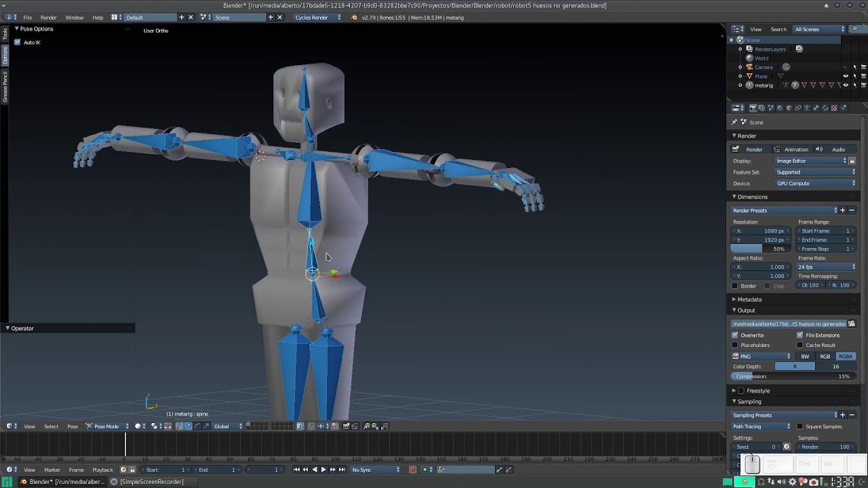Open the Pose menu in 3D view
Image resolution: width=868 pixels, height=488 pixels.
click(x=73, y=426)
